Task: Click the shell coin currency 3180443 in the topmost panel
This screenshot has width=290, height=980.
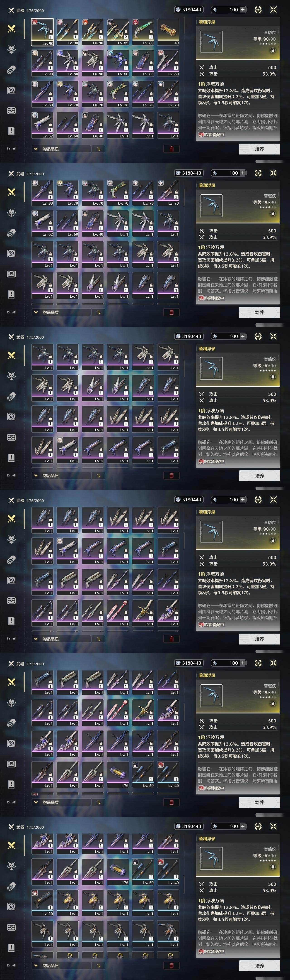Action: [x=188, y=10]
